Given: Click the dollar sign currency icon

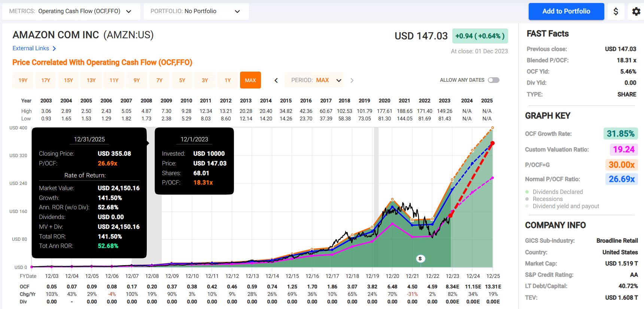Looking at the screenshot, I should click(x=616, y=11).
